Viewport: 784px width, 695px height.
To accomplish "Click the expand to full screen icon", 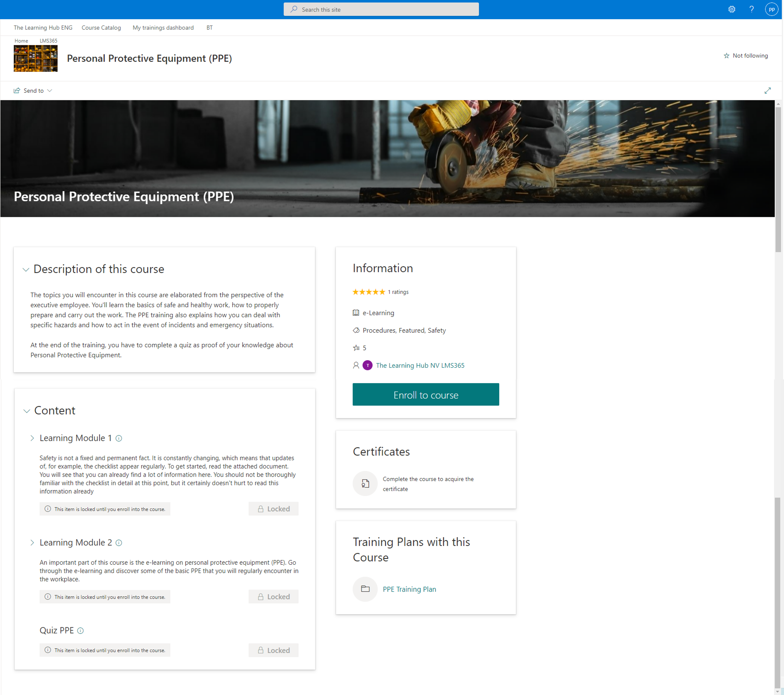I will pos(767,91).
